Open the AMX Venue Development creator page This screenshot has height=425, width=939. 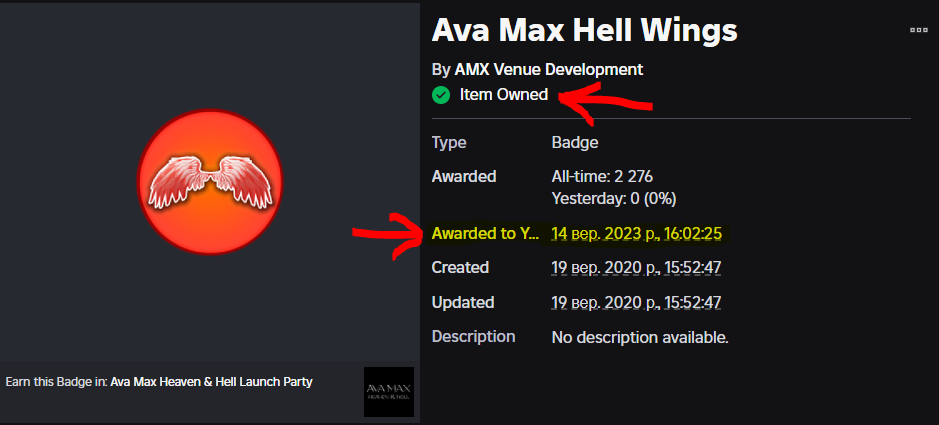coord(549,69)
